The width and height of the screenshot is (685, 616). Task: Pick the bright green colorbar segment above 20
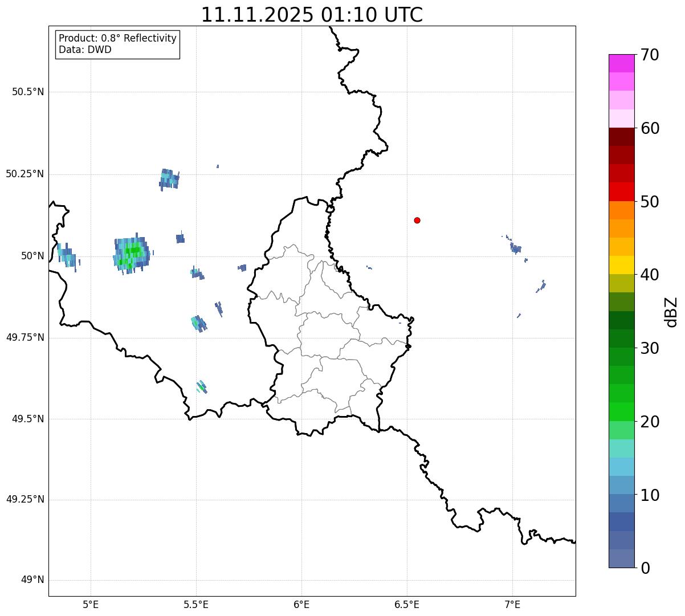[621, 411]
